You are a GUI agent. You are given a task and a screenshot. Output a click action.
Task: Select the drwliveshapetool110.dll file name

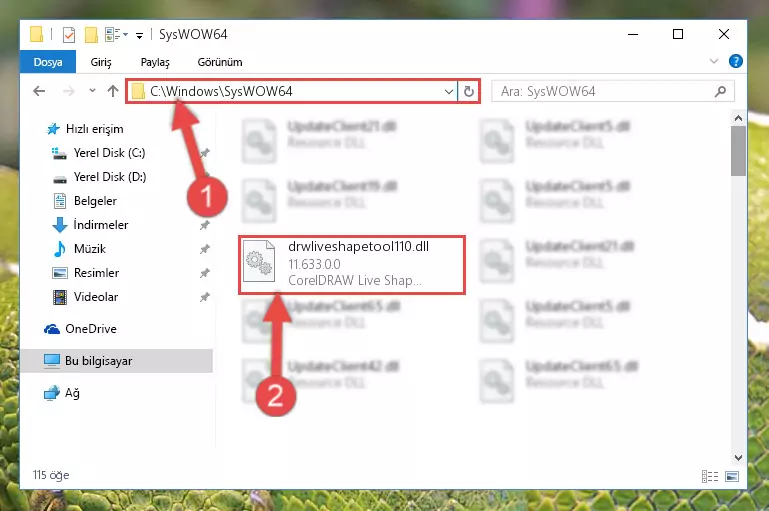[359, 246]
